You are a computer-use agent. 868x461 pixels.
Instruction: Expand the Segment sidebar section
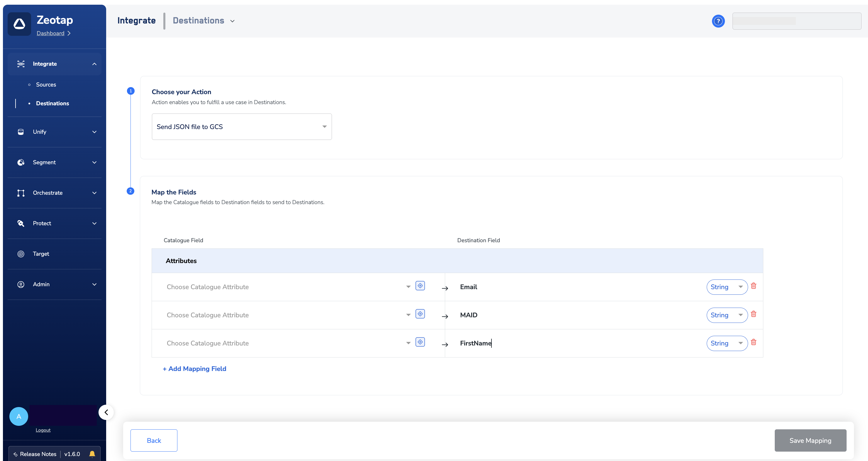tap(55, 162)
